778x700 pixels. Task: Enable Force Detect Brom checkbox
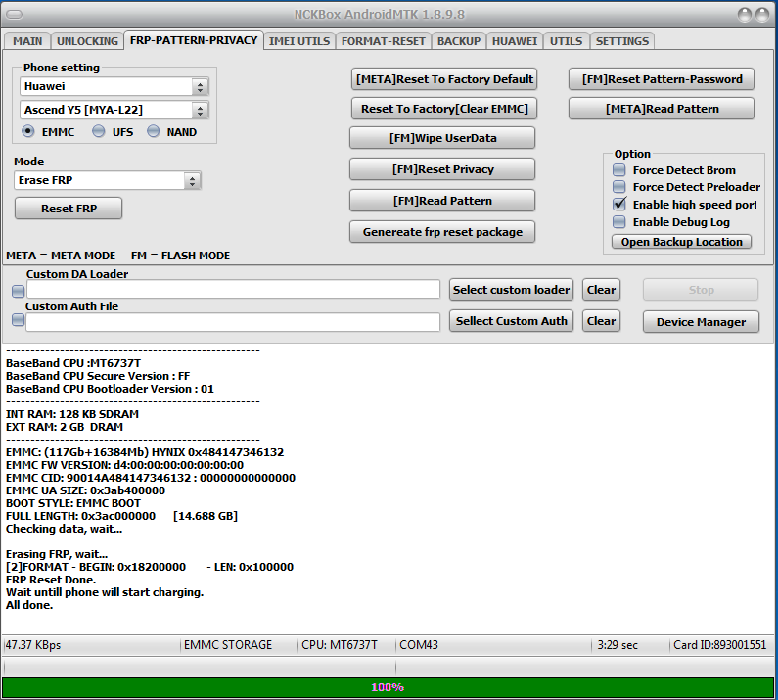click(x=619, y=170)
